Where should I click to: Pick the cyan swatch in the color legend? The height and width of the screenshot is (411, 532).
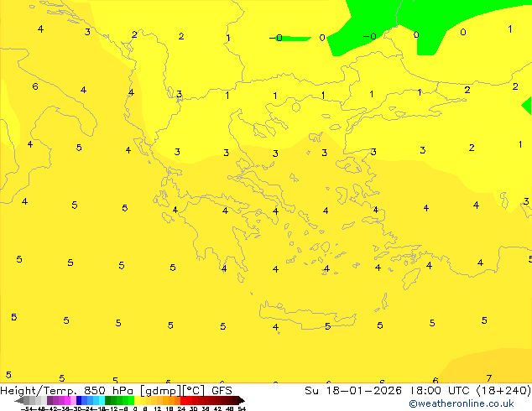point(102,400)
